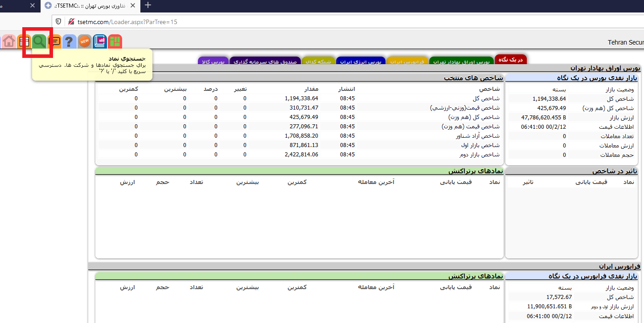The width and height of the screenshot is (644, 323).
Task: Click the orange NEW badge icon
Action: (84, 41)
